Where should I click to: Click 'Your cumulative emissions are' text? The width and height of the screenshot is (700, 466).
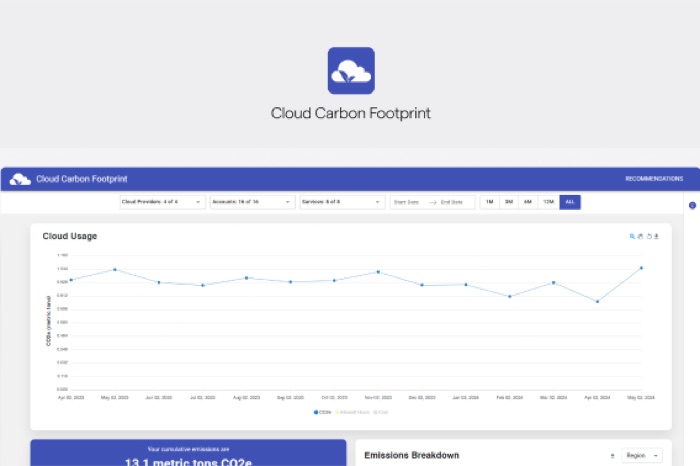188,449
